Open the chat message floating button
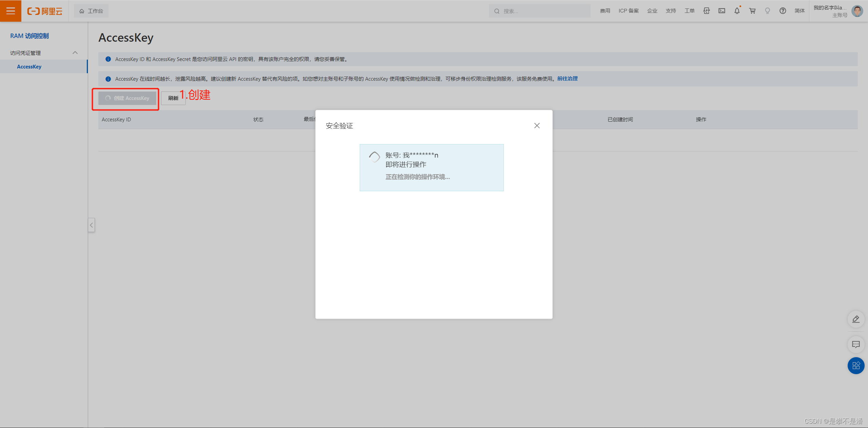The height and width of the screenshot is (428, 868). point(856,345)
